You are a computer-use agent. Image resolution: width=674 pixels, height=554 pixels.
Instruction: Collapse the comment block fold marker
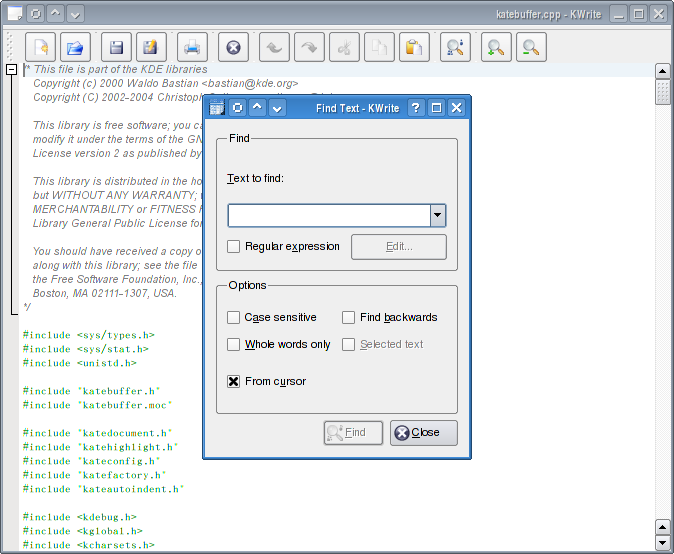(12, 70)
